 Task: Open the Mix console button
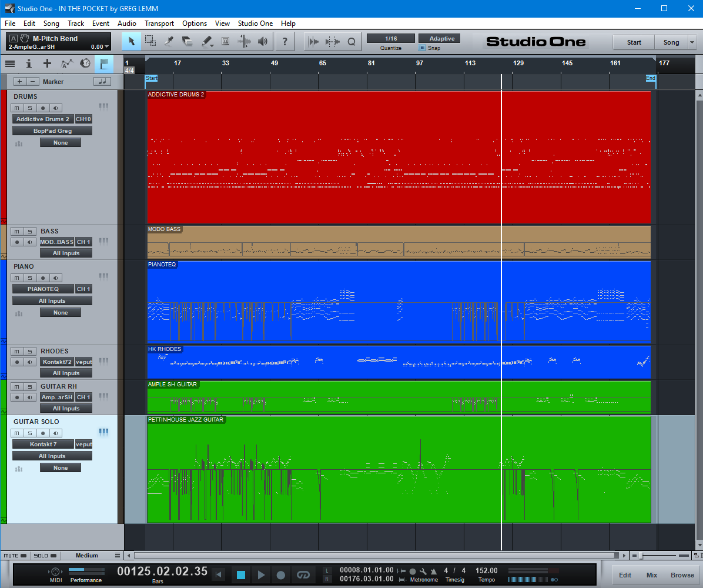pos(652,575)
